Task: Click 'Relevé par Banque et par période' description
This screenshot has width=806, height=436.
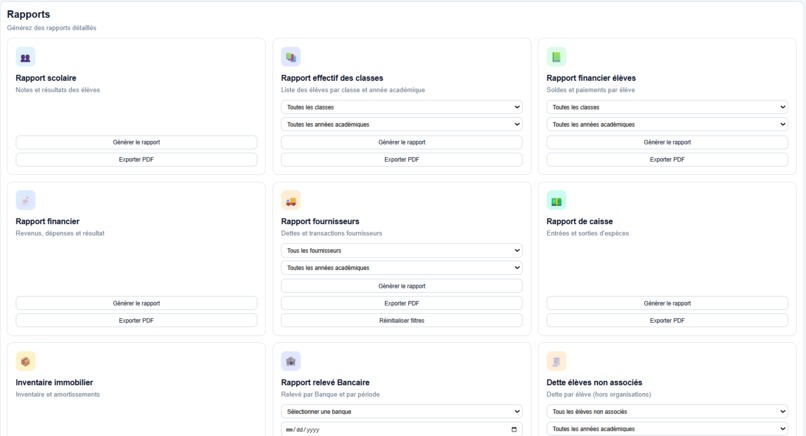Action: [331, 394]
